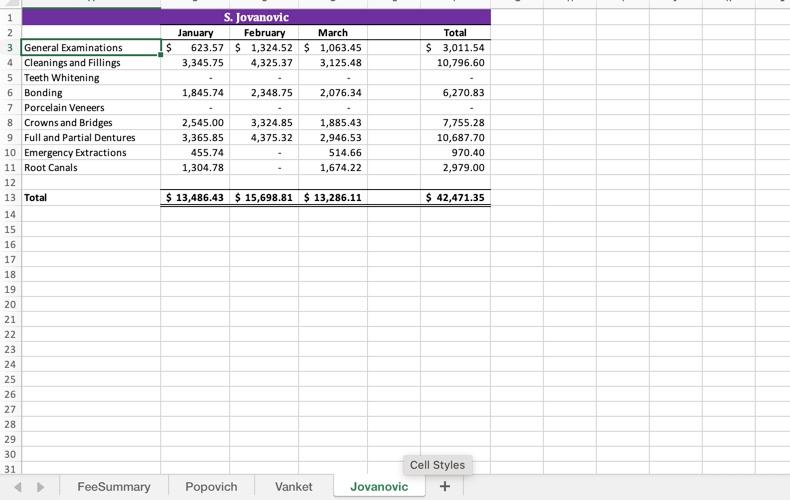Select the January column header cell

coord(195,33)
